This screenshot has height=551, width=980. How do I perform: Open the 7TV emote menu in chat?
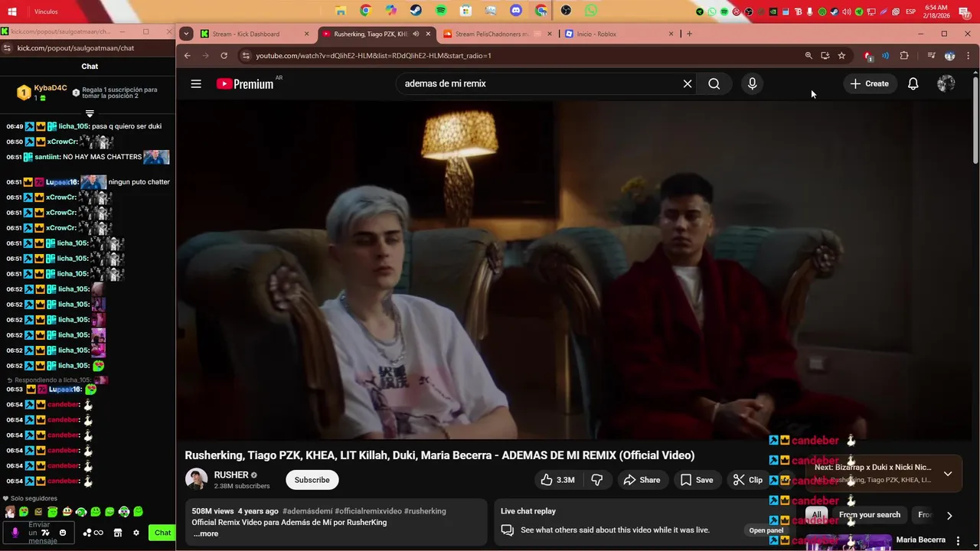point(46,533)
